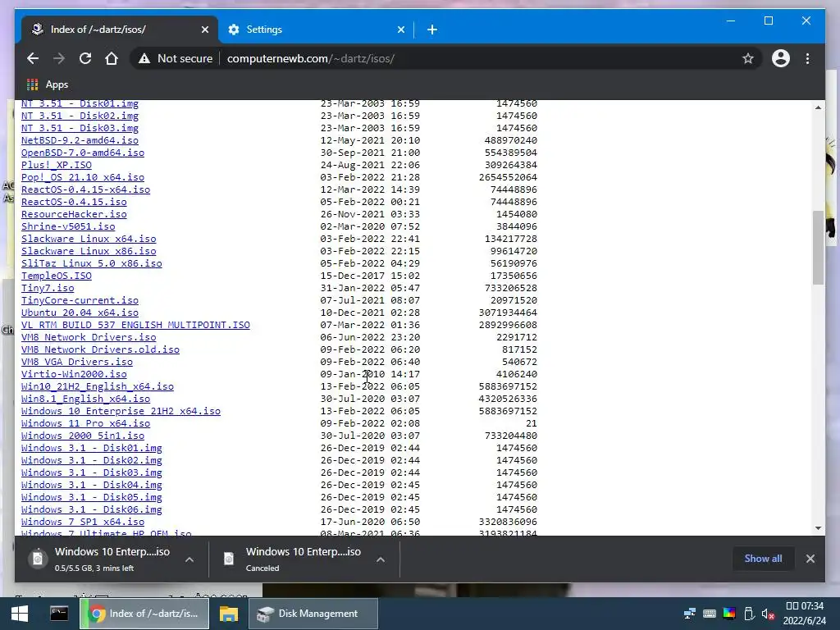The height and width of the screenshot is (630, 840).
Task: Open the browser home page
Action: [112, 58]
